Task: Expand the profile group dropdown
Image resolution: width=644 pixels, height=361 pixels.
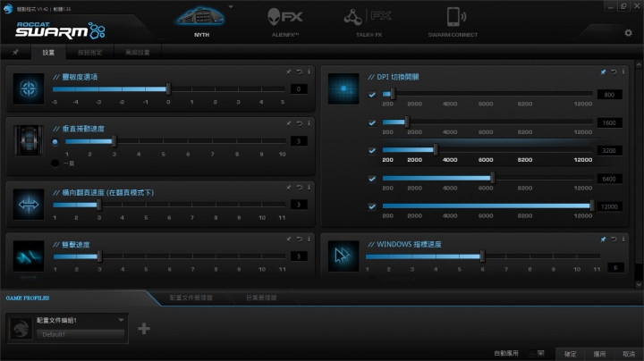Action: tap(121, 320)
